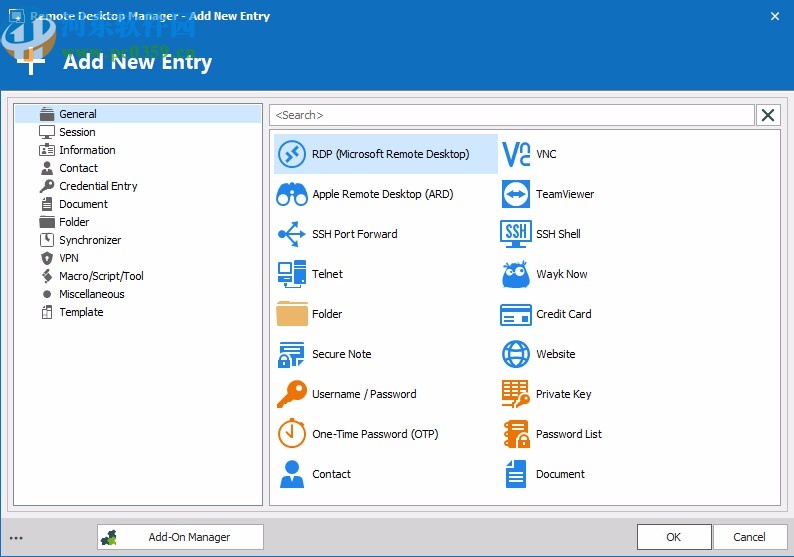The height and width of the screenshot is (557, 794).
Task: Choose the yellow Folder entry icon
Action: pos(292,314)
